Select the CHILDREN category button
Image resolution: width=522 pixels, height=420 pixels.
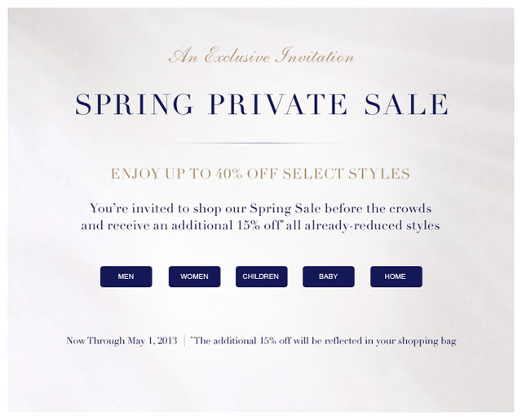pyautogui.click(x=261, y=276)
